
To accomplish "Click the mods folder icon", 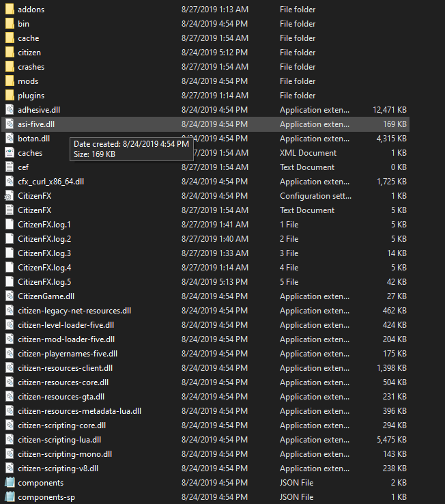I will (x=10, y=81).
